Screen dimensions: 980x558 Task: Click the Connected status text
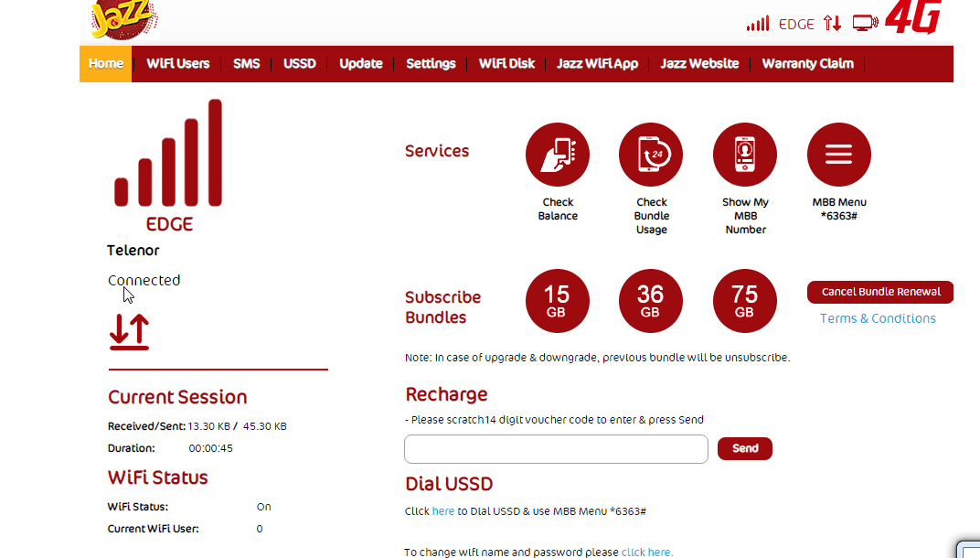(144, 280)
